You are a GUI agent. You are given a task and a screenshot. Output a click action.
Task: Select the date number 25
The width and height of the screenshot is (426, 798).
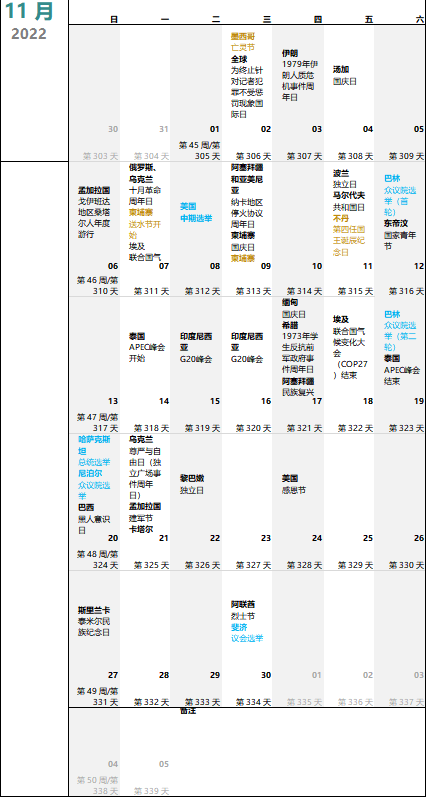pyautogui.click(x=368, y=538)
